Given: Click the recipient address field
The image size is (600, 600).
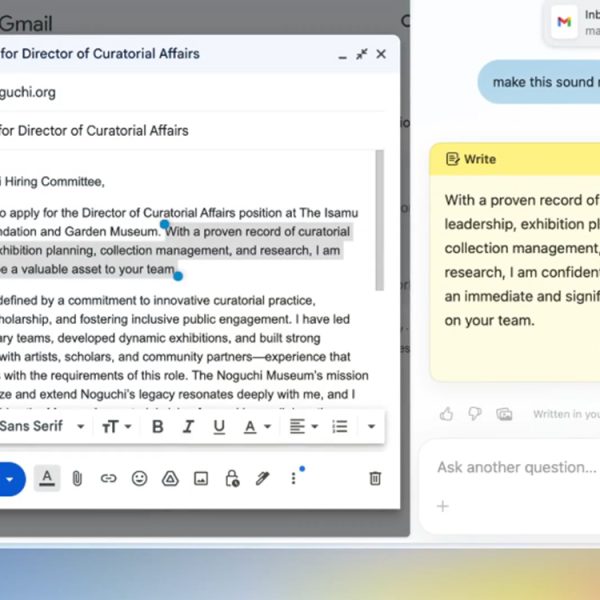Looking at the screenshot, I should coord(192,92).
